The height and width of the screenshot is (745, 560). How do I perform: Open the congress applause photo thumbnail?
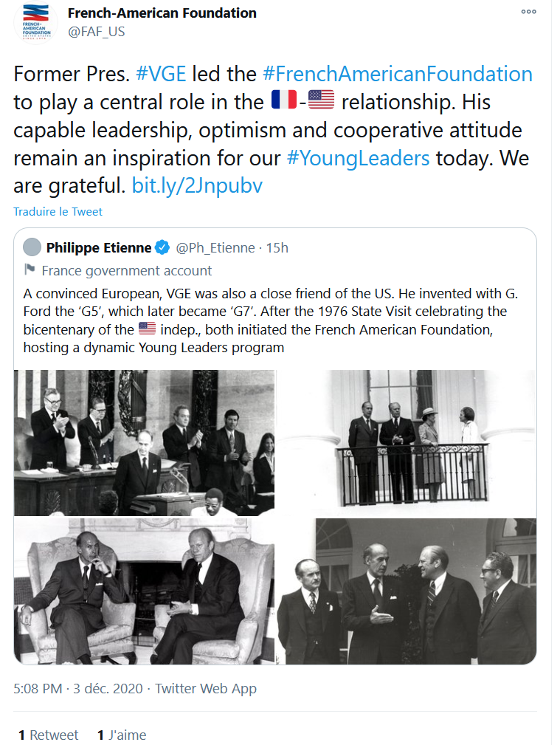144,442
